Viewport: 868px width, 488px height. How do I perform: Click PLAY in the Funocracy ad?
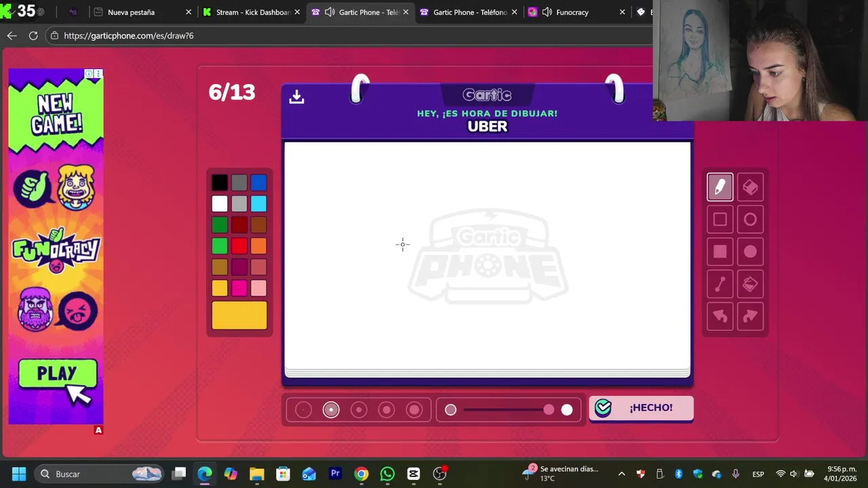coord(58,374)
